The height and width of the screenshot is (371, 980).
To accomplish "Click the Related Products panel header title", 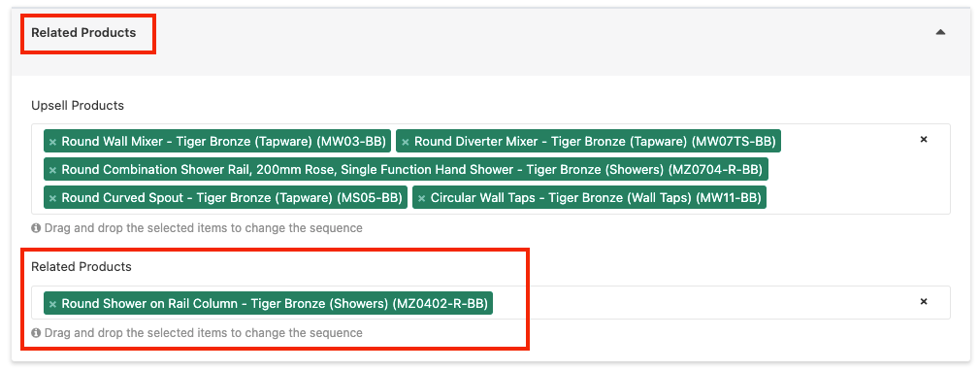I will click(83, 32).
